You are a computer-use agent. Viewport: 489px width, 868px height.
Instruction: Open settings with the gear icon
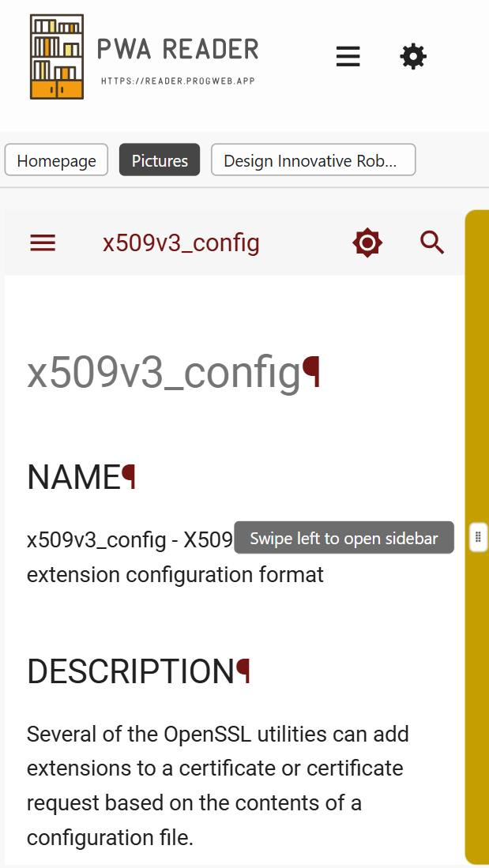[413, 57]
